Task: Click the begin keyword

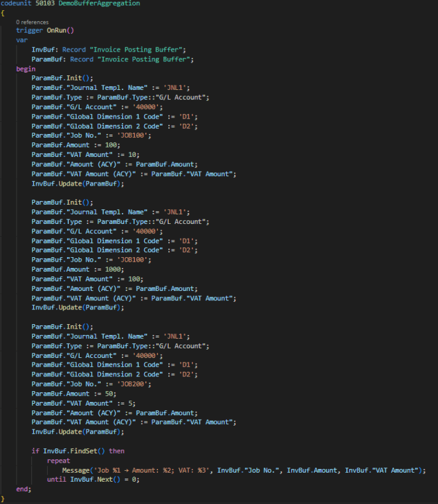Action: [26, 69]
